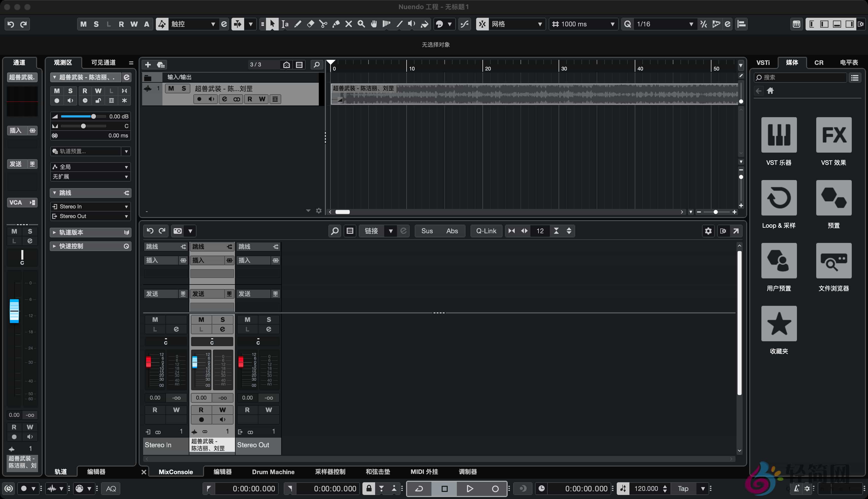Click the Tap tempo button in the transport
The width and height of the screenshot is (868, 499).
(683, 488)
